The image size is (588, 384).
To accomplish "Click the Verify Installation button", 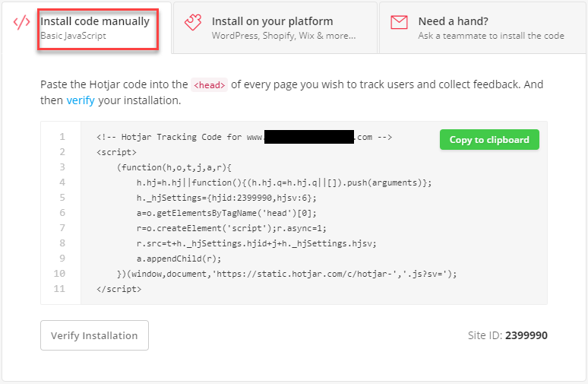I will coord(94,335).
